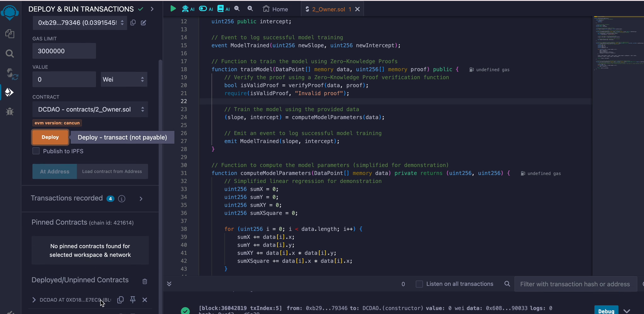Zoom in the editor font
Image resolution: width=644 pixels, height=314 pixels.
250,9
